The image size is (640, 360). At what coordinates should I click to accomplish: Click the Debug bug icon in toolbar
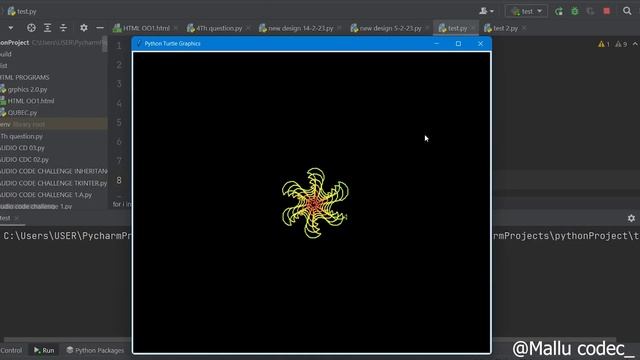pyautogui.click(x=575, y=11)
